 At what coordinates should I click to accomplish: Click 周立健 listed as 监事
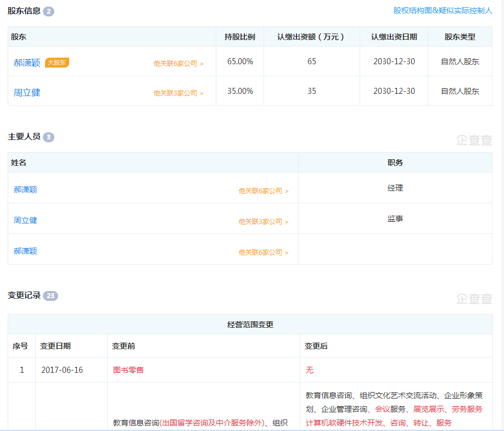(25, 218)
